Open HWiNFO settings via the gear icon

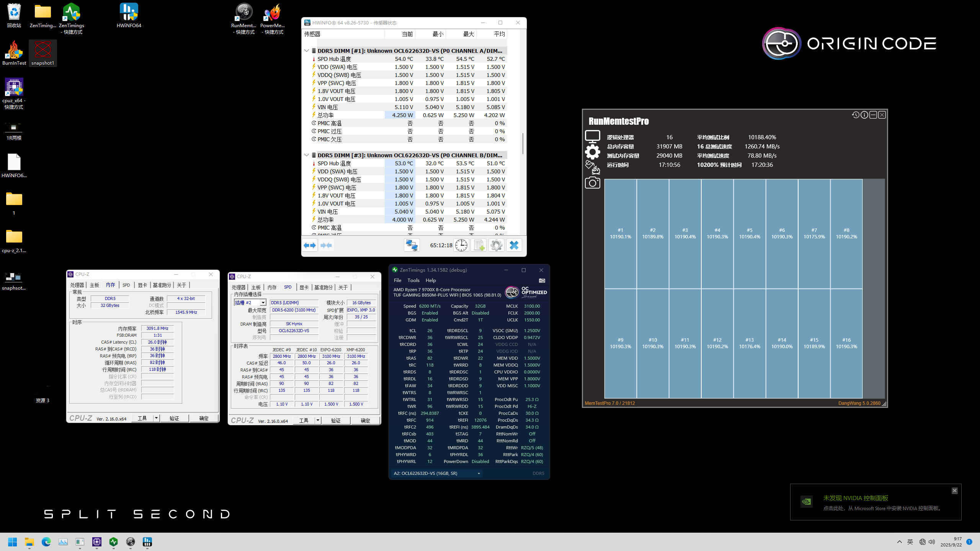coord(496,245)
